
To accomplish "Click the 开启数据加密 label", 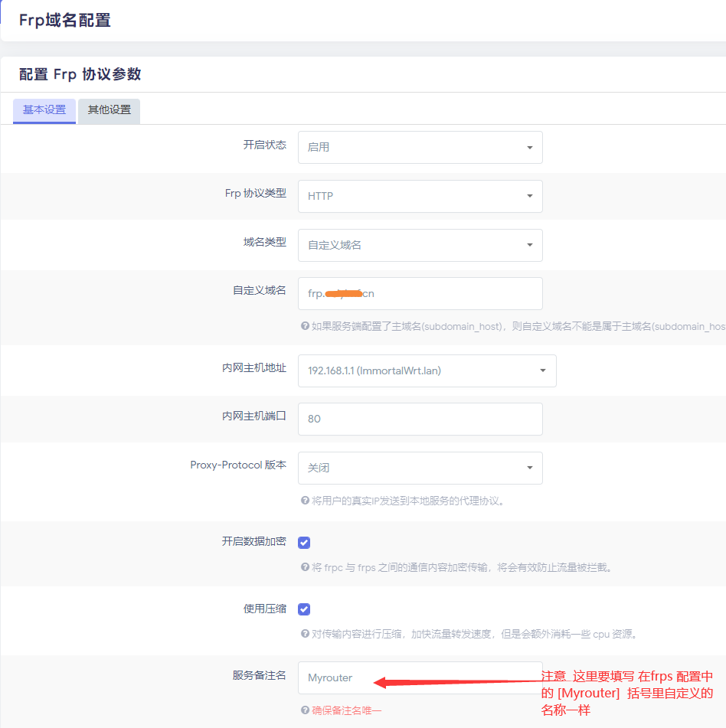I will click(253, 541).
